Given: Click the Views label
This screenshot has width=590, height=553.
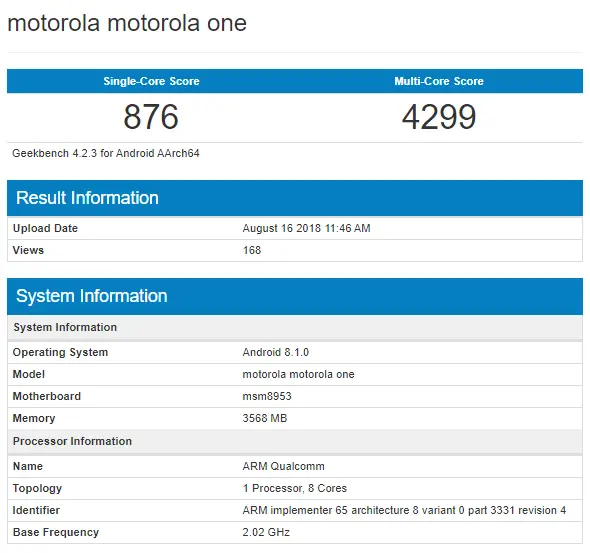Looking at the screenshot, I should (x=28, y=250).
